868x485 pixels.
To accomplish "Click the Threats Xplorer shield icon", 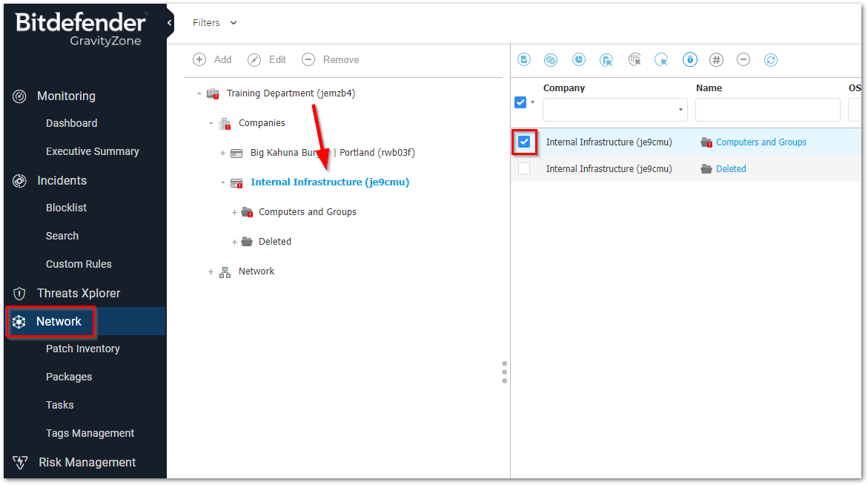I will click(x=20, y=294).
